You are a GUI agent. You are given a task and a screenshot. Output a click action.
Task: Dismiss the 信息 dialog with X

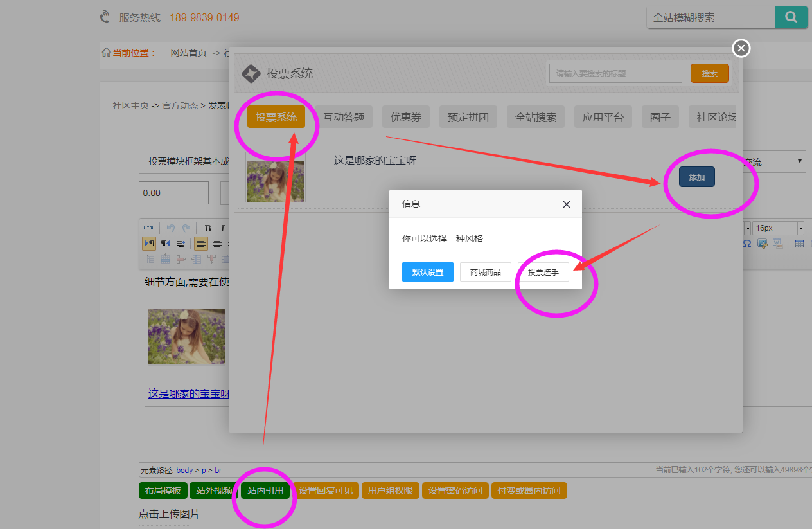click(x=566, y=204)
